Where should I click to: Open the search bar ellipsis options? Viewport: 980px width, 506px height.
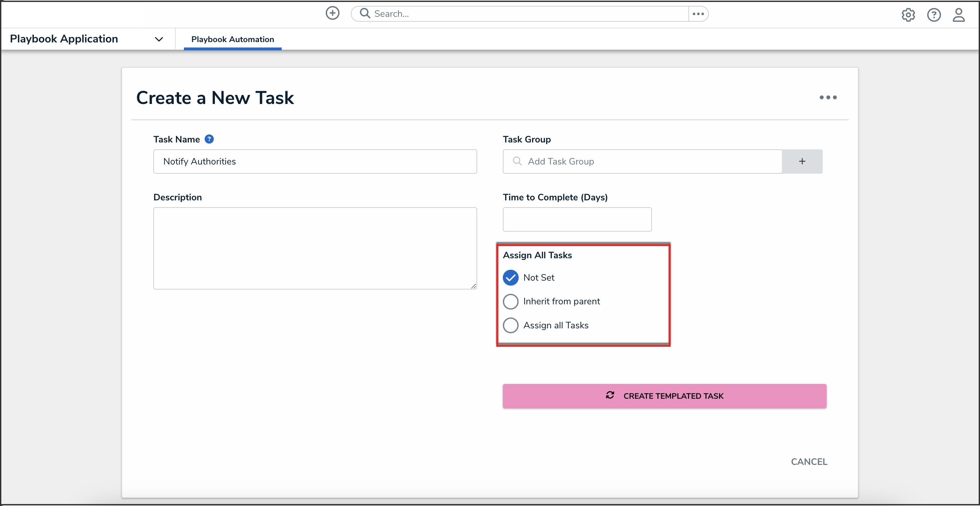click(698, 14)
